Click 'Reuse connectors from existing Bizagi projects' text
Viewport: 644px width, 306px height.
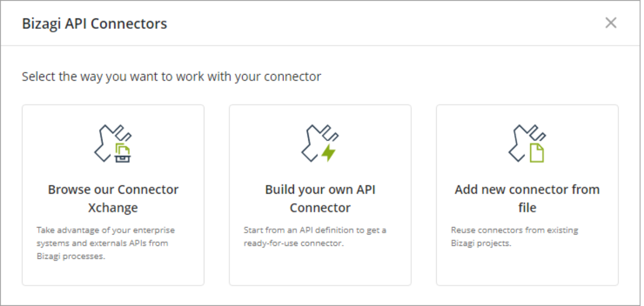[514, 237]
